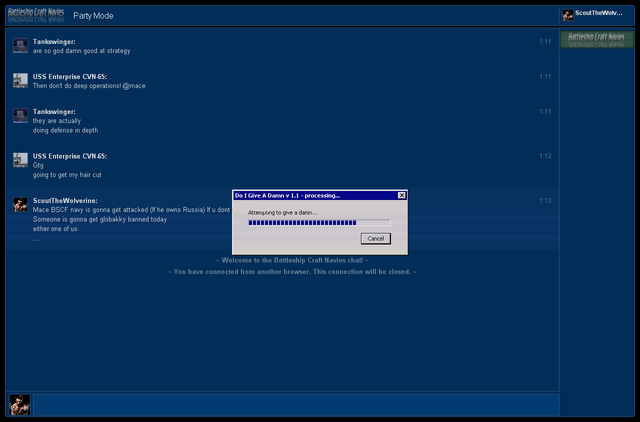The image size is (640, 422).
Task: Click message line 'they are actually'
Action: click(57, 121)
